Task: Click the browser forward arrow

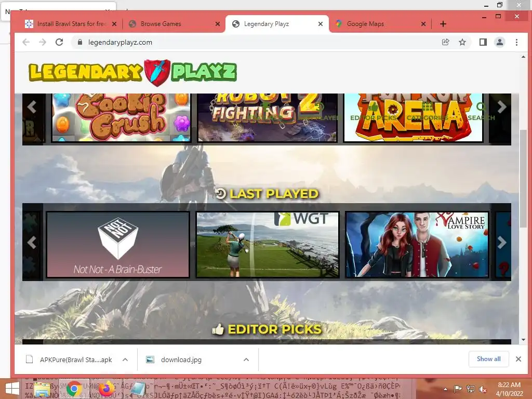Action: tap(43, 42)
